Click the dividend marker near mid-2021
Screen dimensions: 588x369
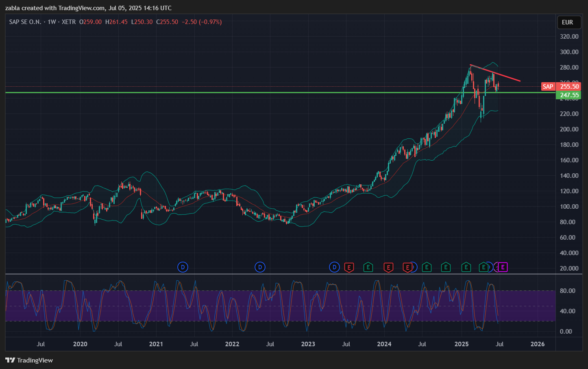183,267
